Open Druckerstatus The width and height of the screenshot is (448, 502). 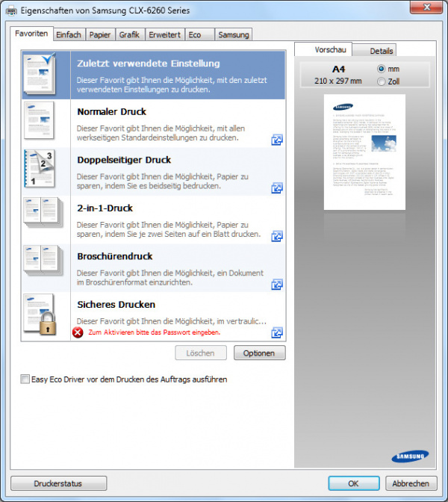(59, 483)
